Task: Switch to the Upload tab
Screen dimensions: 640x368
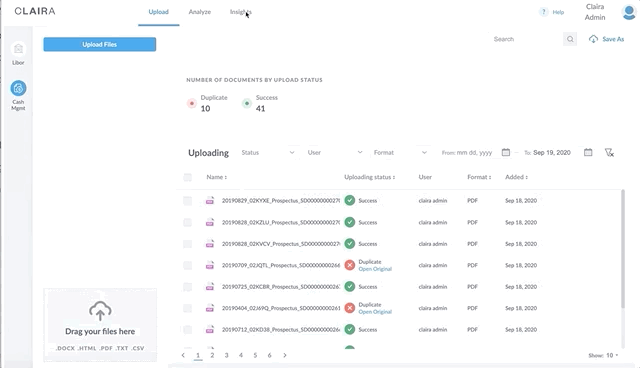Action: (x=158, y=12)
